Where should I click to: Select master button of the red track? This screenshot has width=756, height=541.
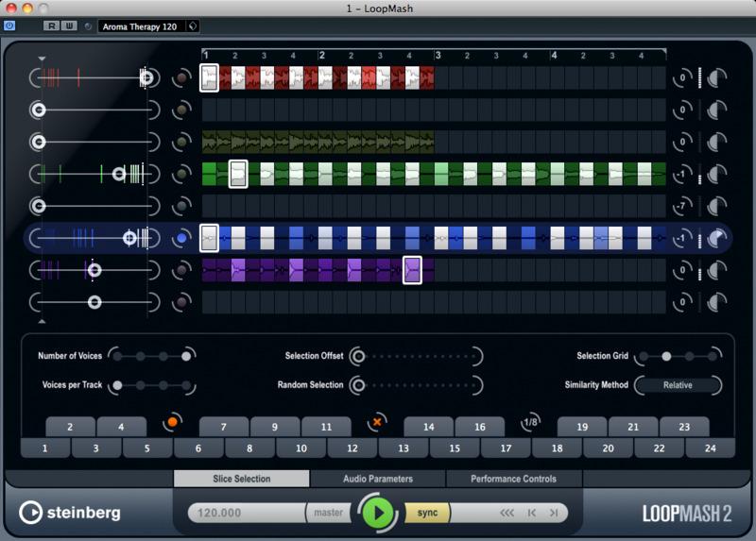pyautogui.click(x=181, y=78)
